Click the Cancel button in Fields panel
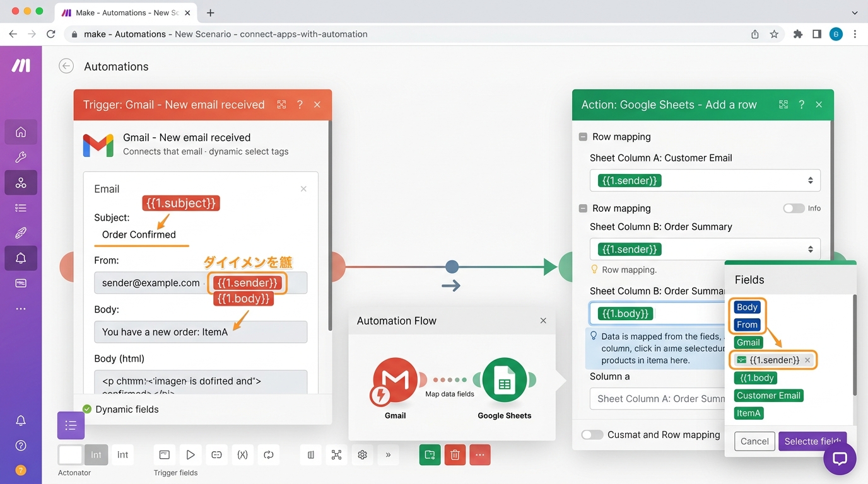 point(754,441)
